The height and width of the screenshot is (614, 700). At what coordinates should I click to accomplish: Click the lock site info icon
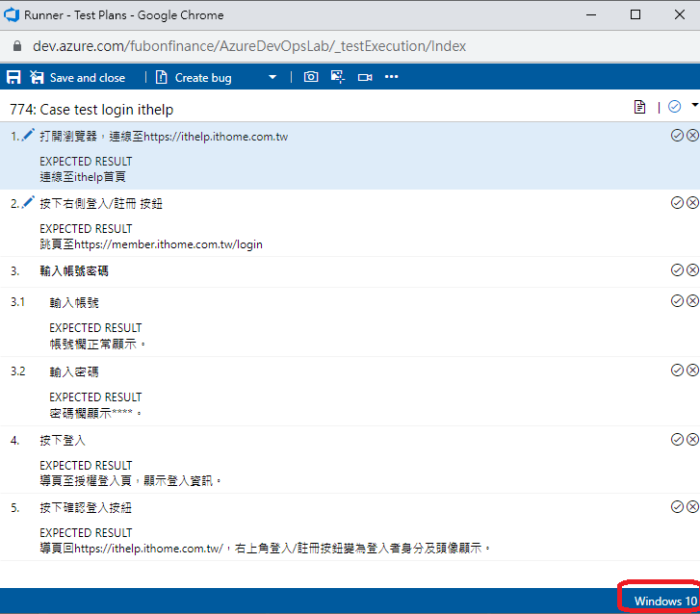(17, 46)
